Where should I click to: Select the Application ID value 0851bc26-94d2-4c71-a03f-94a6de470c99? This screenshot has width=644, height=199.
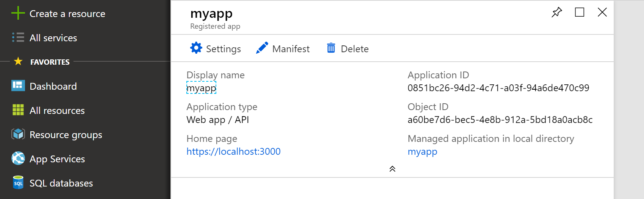pos(498,88)
